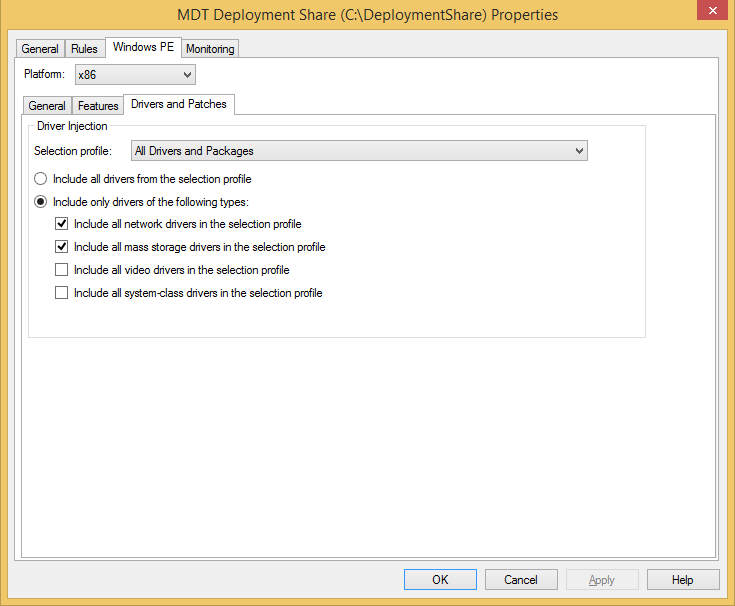Open the Monitoring tab
Viewport: 735px width, 606px height.
[210, 49]
